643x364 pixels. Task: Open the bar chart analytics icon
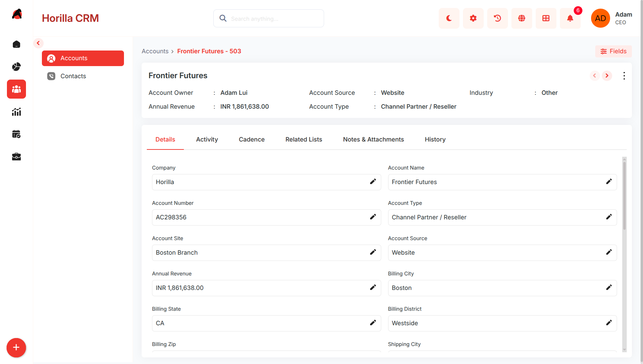pyautogui.click(x=16, y=112)
